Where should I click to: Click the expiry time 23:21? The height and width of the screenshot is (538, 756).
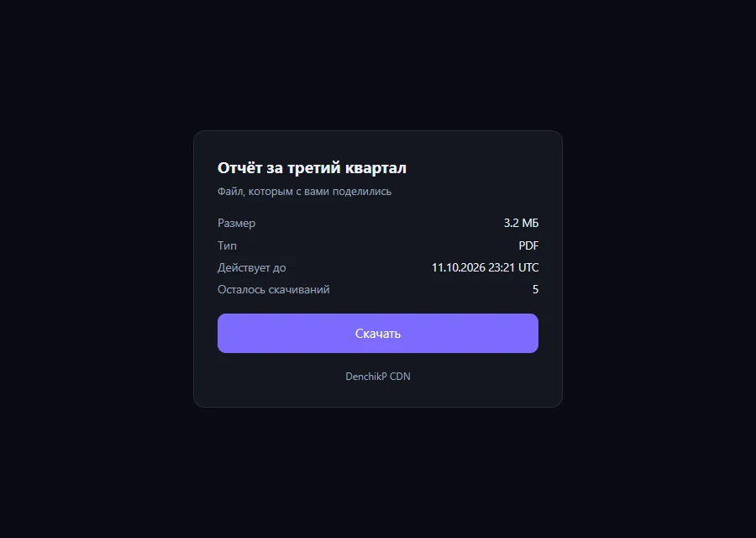(x=501, y=267)
